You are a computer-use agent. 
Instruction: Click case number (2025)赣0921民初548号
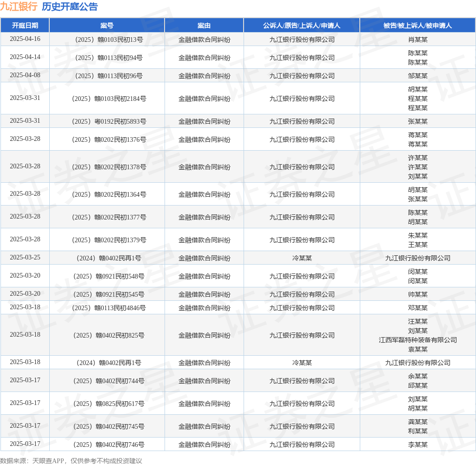coord(109,276)
